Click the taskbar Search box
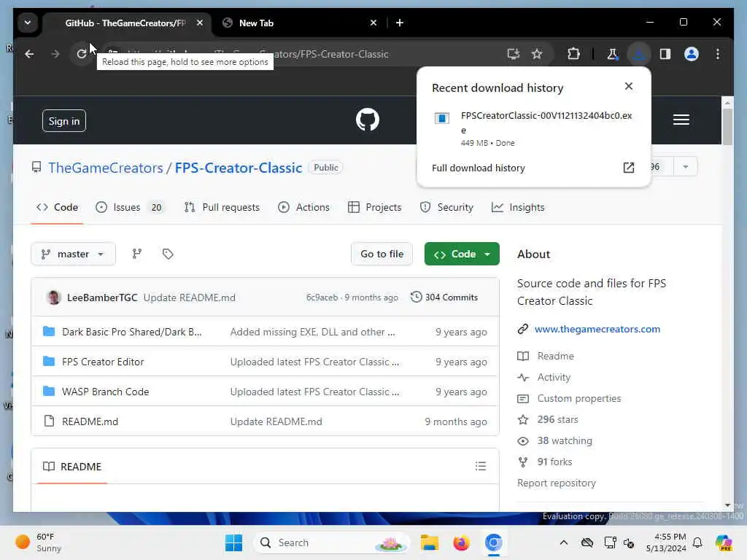 coord(333,542)
